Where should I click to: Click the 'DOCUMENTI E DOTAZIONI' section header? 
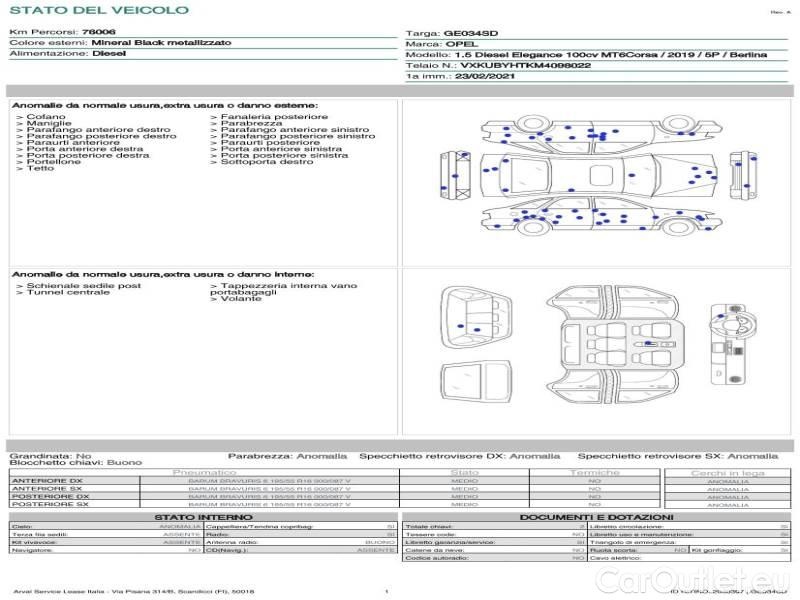pos(596,516)
